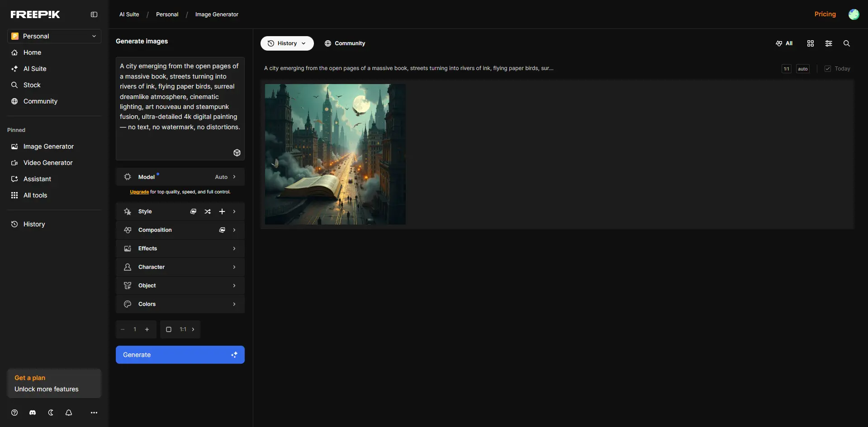Click the Upgrade link

(139, 192)
